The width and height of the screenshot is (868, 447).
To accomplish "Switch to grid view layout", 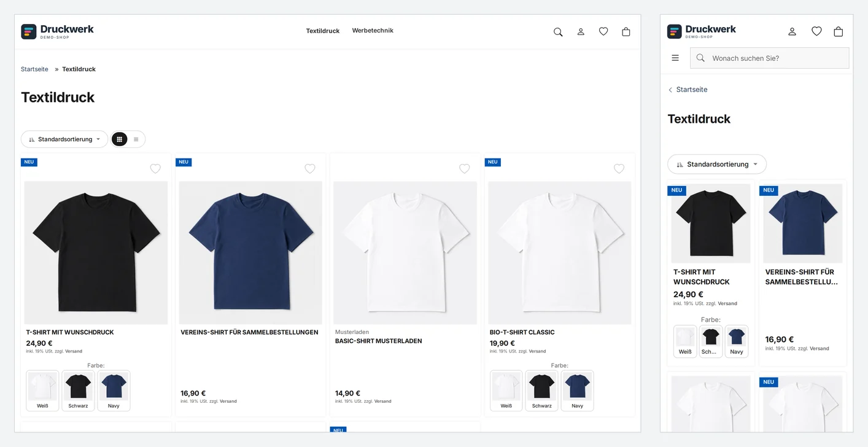I will click(119, 139).
